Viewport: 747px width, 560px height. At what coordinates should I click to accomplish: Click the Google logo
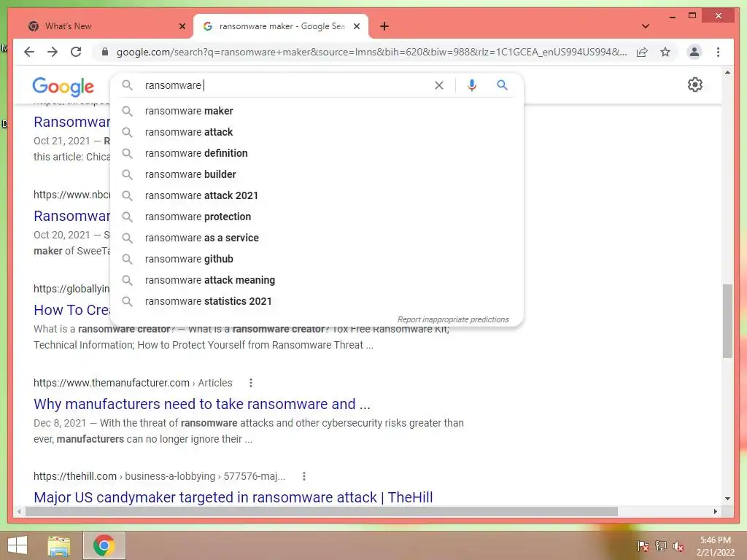(x=63, y=86)
